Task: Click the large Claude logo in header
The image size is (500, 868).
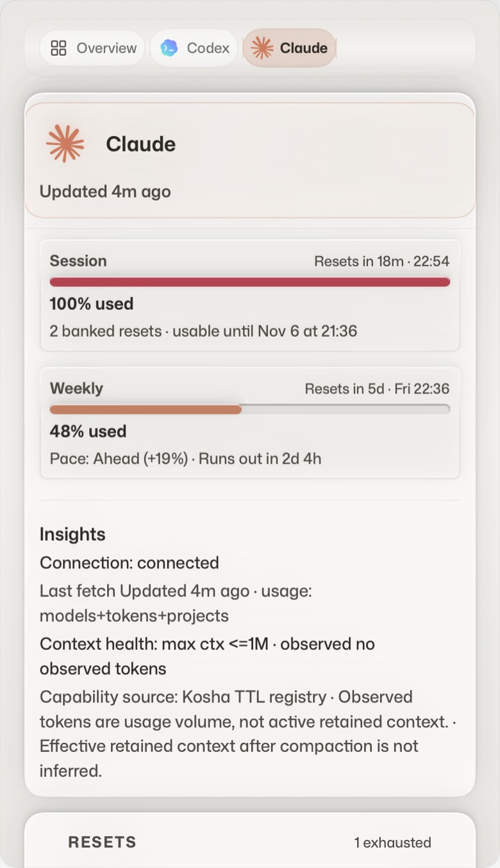Action: tap(65, 144)
